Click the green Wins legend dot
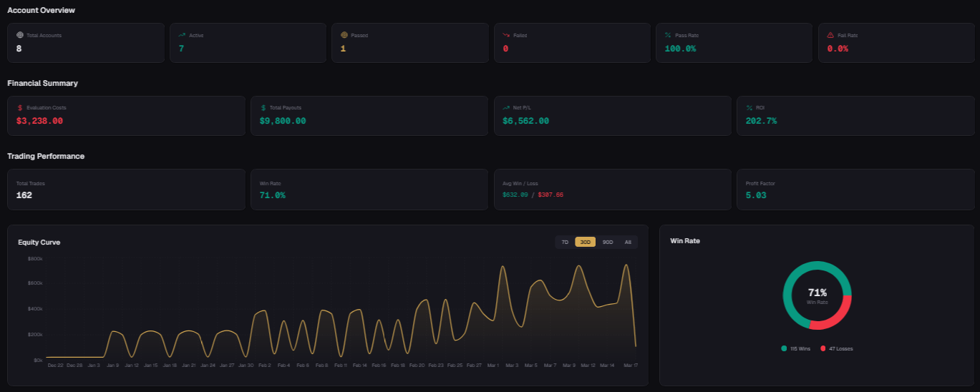Screen dimensions: 980x392 point(785,348)
